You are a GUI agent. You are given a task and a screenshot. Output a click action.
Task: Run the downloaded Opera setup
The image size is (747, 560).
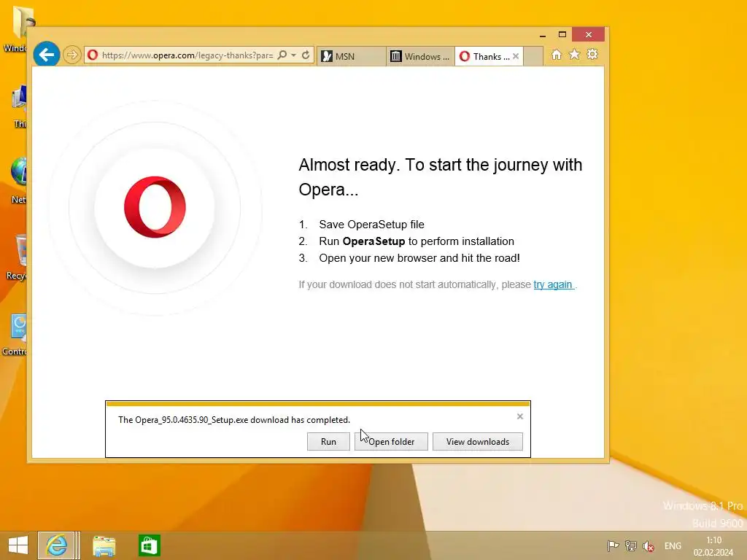point(328,441)
